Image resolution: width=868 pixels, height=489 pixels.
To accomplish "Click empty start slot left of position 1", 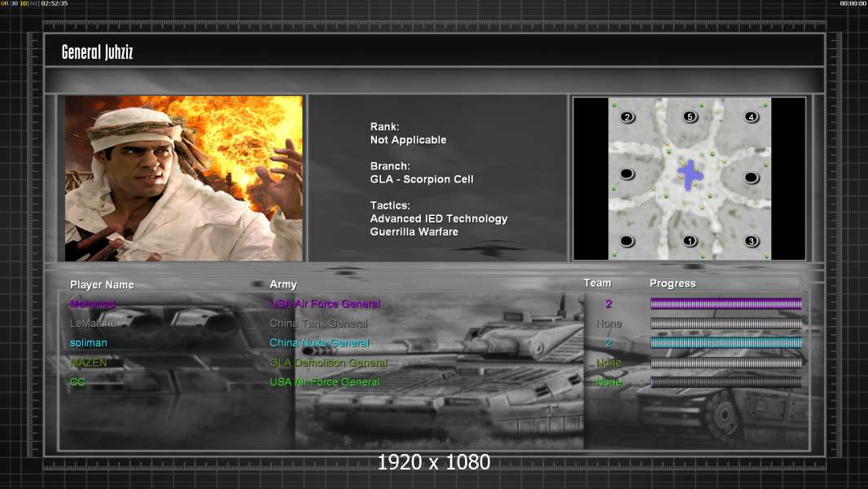I will point(627,240).
